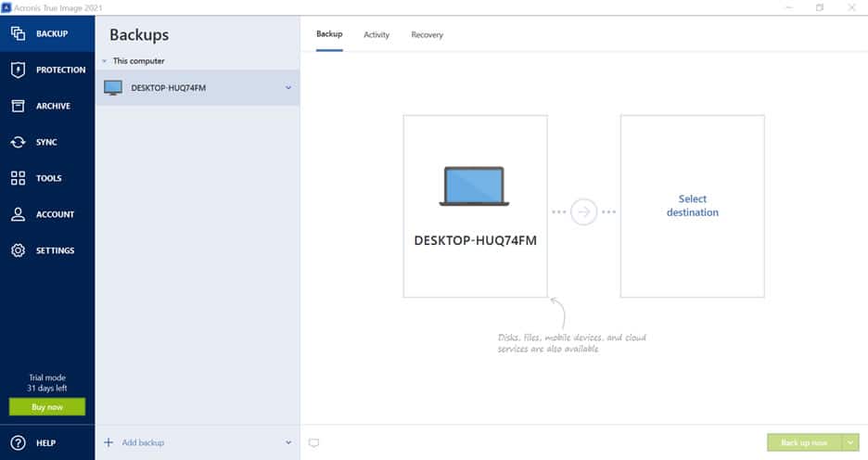
Task: Switch to the Backup tab
Action: [329, 33]
